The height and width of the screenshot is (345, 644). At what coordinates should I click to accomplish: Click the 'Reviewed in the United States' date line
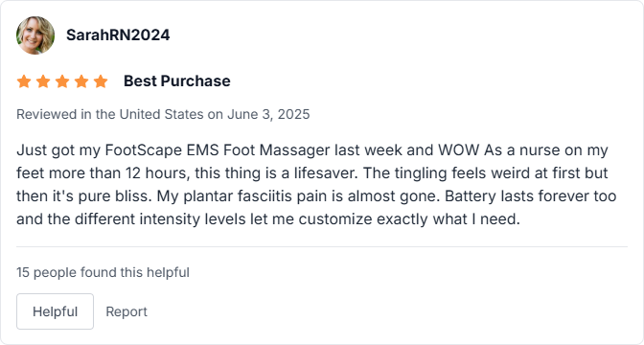[x=163, y=114]
